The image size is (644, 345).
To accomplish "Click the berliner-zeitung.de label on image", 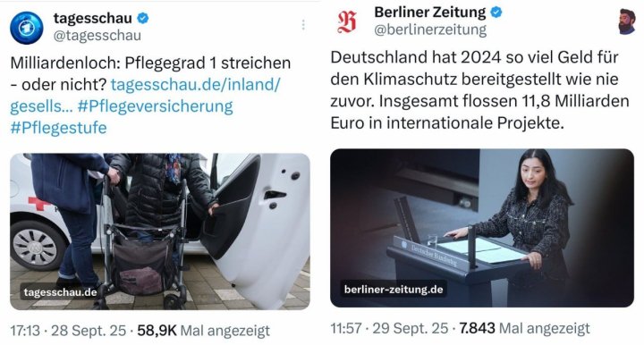I will tap(394, 290).
